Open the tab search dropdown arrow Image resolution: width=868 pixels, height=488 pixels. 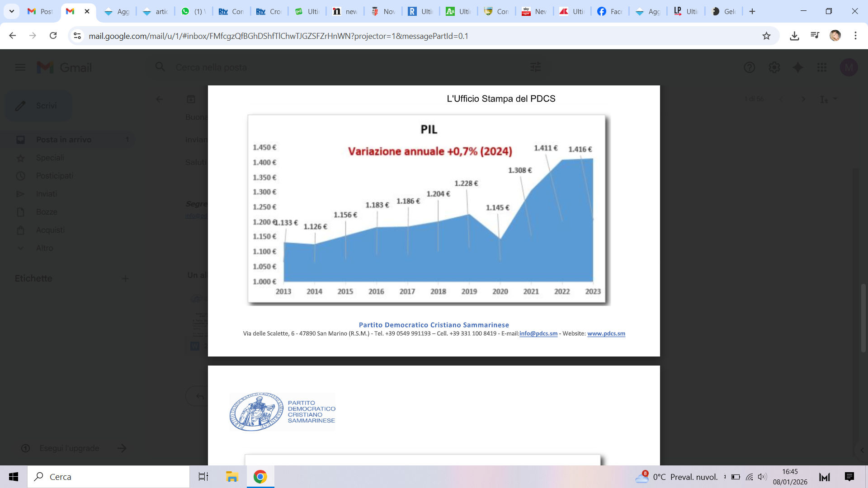coord(12,11)
